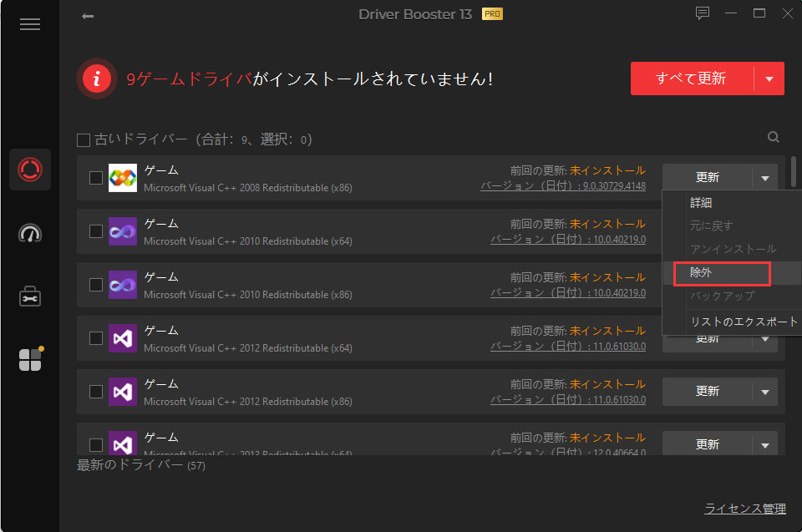Viewport: 802px width, 532px height.
Task: Click the magnifier search icon
Action: [774, 137]
